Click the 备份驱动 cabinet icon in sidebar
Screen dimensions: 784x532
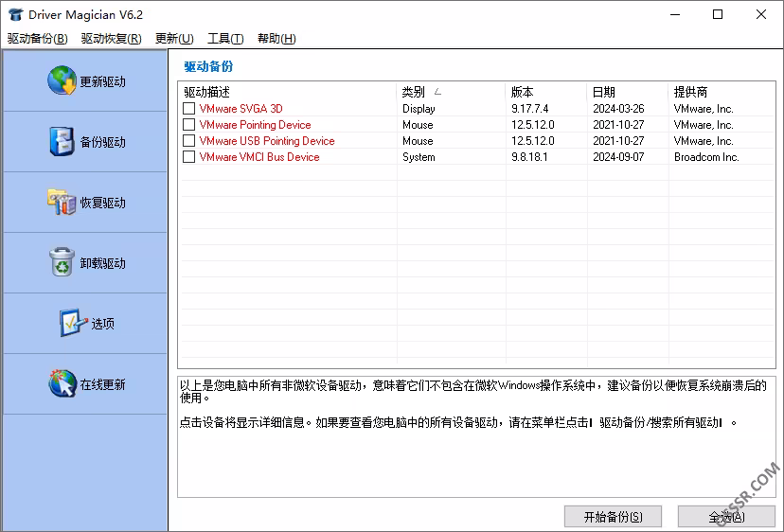click(x=62, y=141)
